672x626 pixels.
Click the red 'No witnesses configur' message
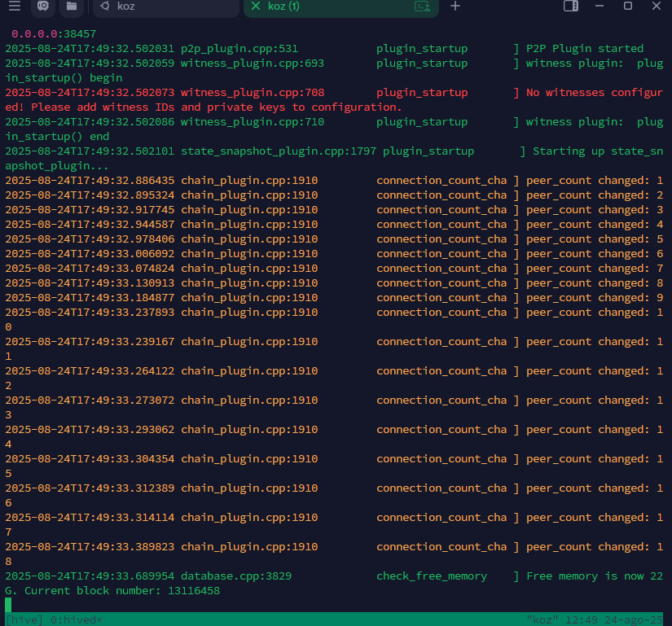595,93
